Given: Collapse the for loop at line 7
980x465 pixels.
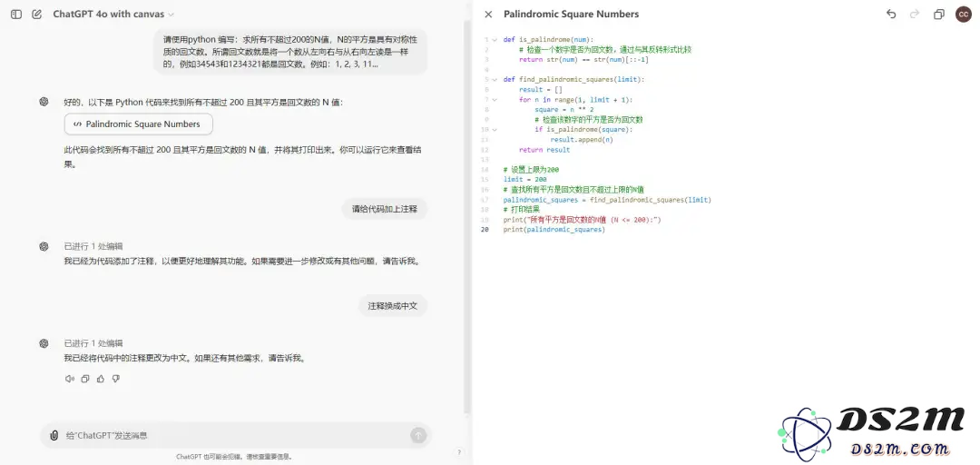Looking at the screenshot, I should pos(495,100).
